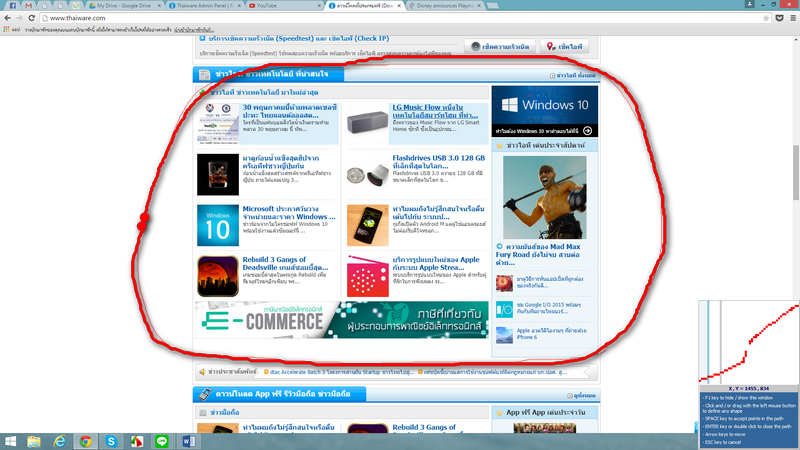This screenshot has height=450, width=800.
Task: Open the red-green capture app on taskbar
Action: [x=136, y=441]
